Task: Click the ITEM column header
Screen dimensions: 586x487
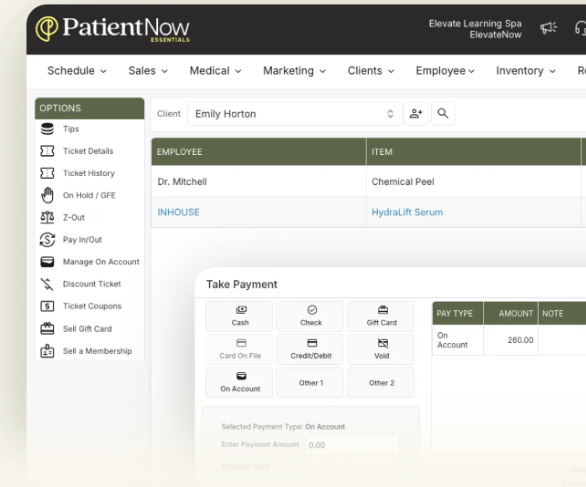Action: (x=474, y=152)
